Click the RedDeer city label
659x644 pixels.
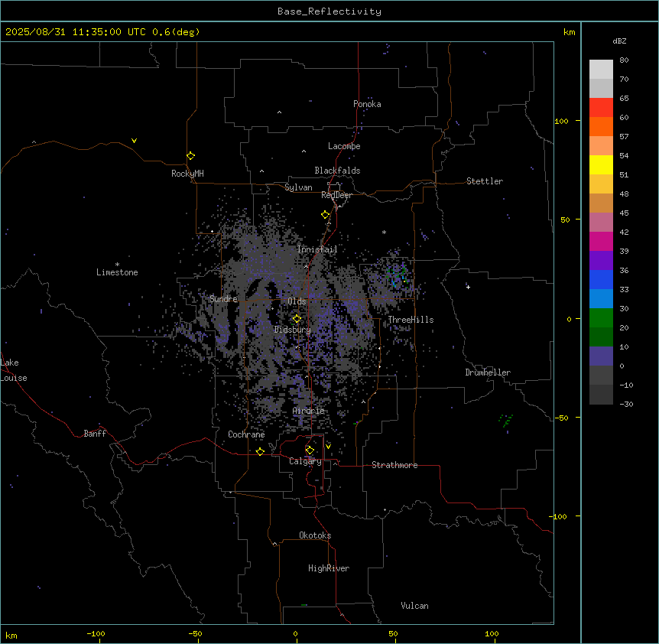336,195
